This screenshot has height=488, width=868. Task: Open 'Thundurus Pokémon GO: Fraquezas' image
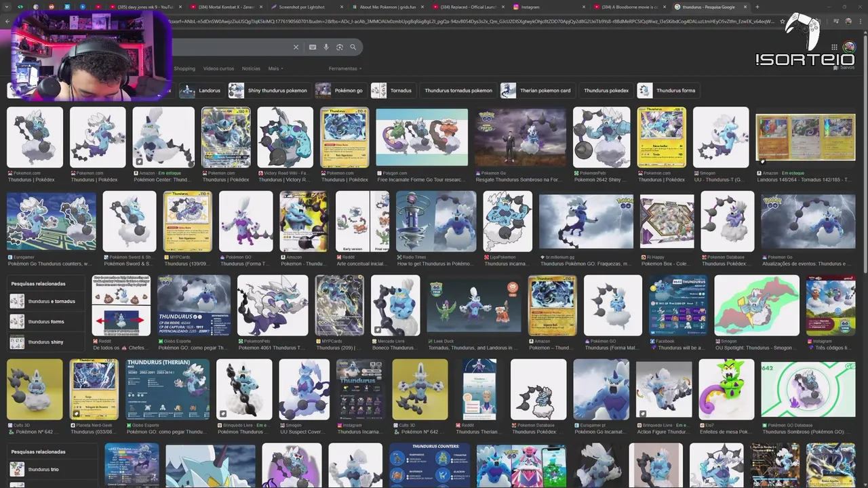pyautogui.click(x=586, y=221)
